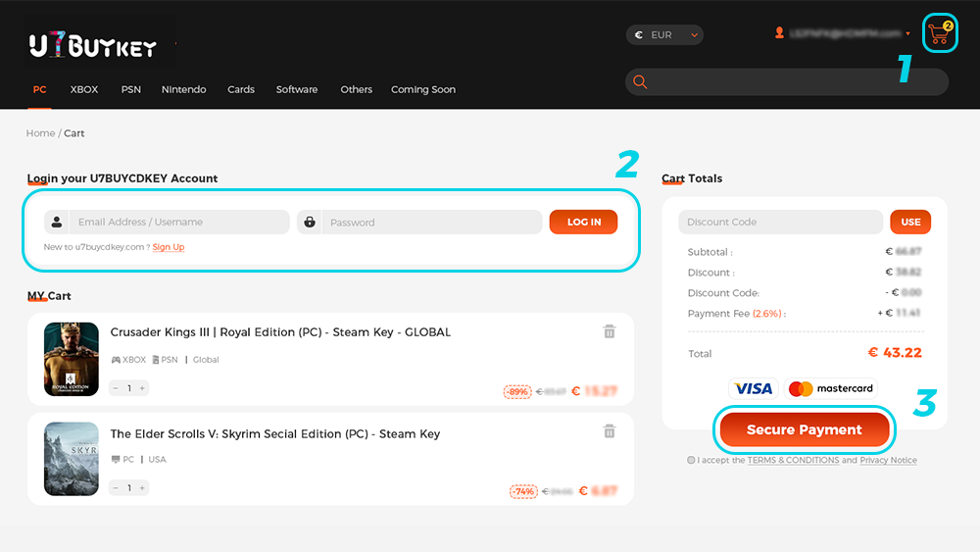Click the U7BuyKey logo
Screen dimensions: 980x552
click(x=93, y=45)
